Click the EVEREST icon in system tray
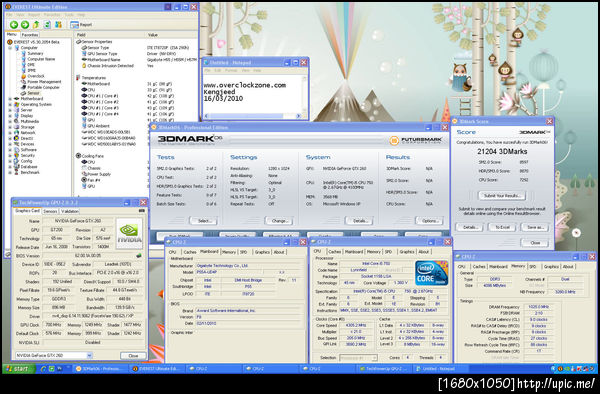 [x=560, y=369]
